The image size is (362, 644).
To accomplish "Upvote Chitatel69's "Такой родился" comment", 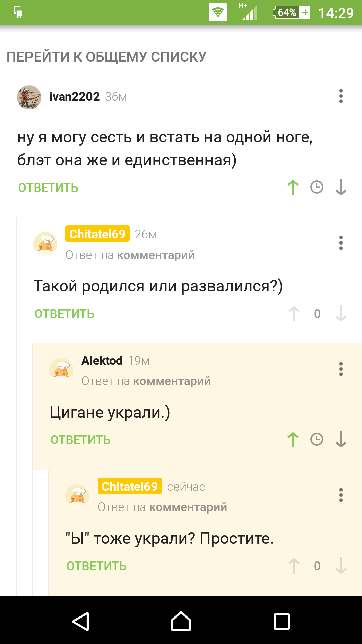I will (x=294, y=314).
